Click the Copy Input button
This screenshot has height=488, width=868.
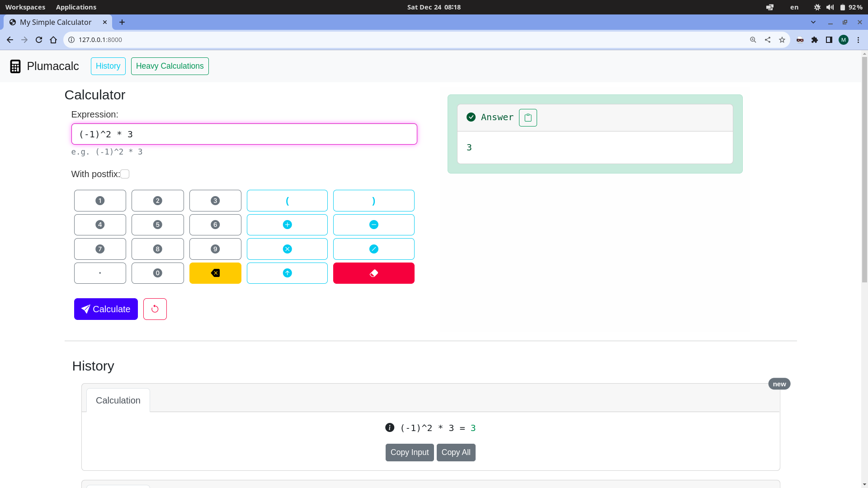(x=410, y=452)
